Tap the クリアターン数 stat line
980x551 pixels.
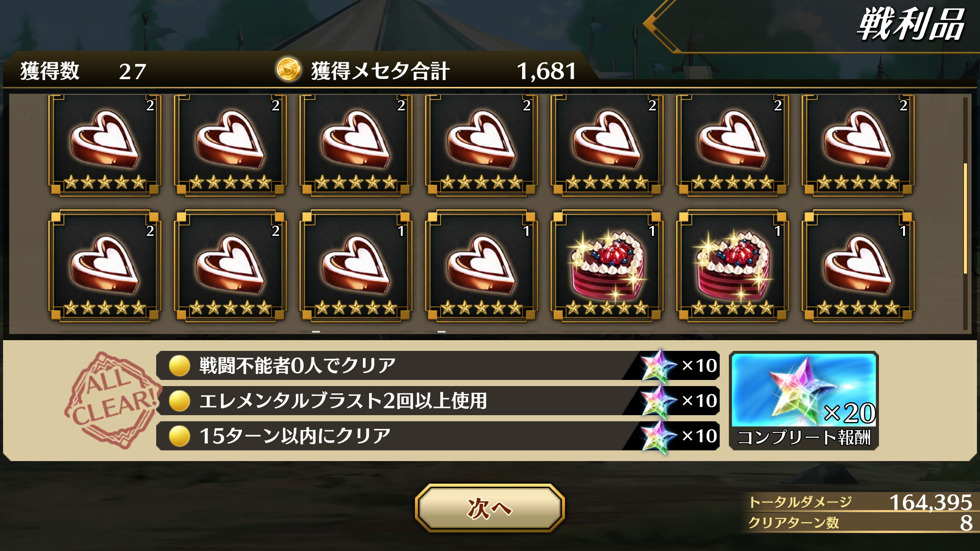(x=860, y=523)
